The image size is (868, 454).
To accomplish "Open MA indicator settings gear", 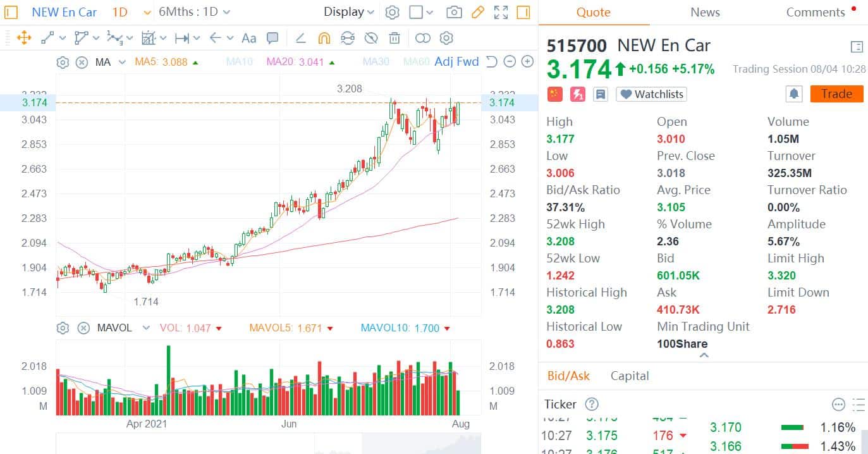I will [x=62, y=61].
